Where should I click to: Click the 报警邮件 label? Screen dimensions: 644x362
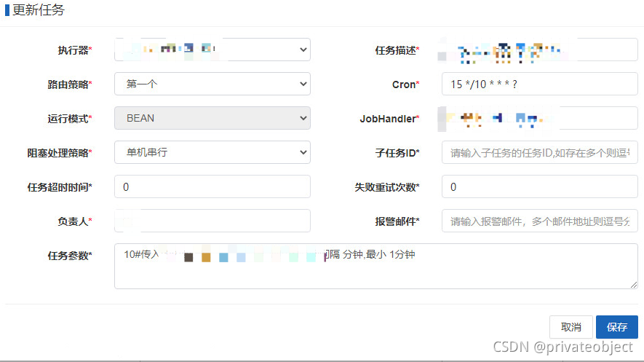(397, 221)
